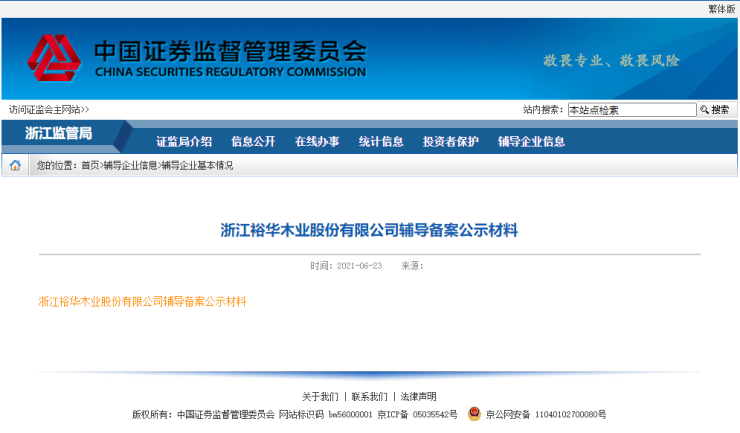Open the 在线办事 menu

(317, 142)
